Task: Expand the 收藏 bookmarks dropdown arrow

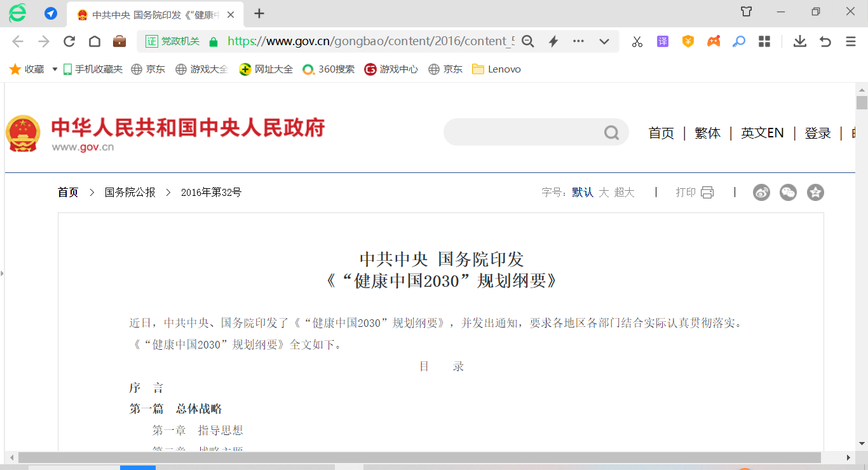Action: coord(55,69)
